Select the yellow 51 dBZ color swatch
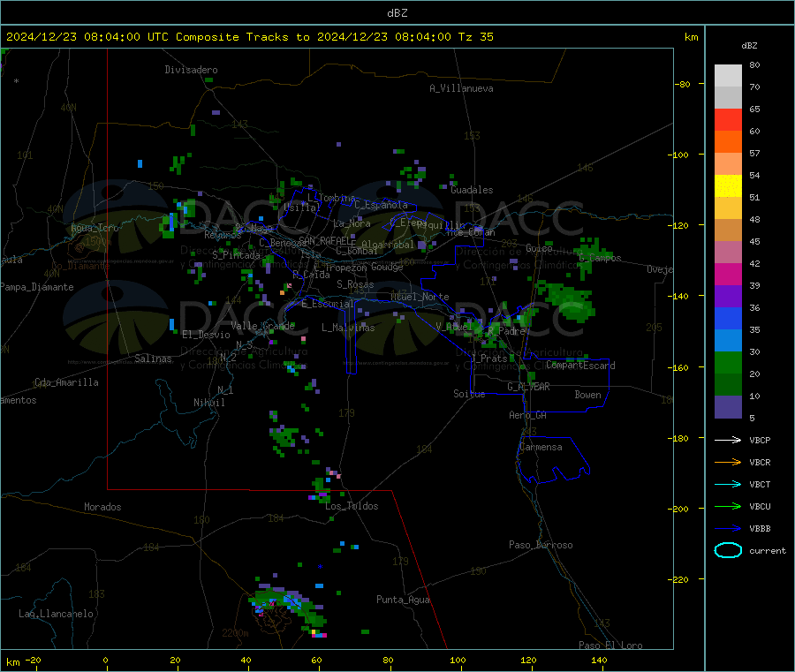The width and height of the screenshot is (795, 672). point(728,186)
